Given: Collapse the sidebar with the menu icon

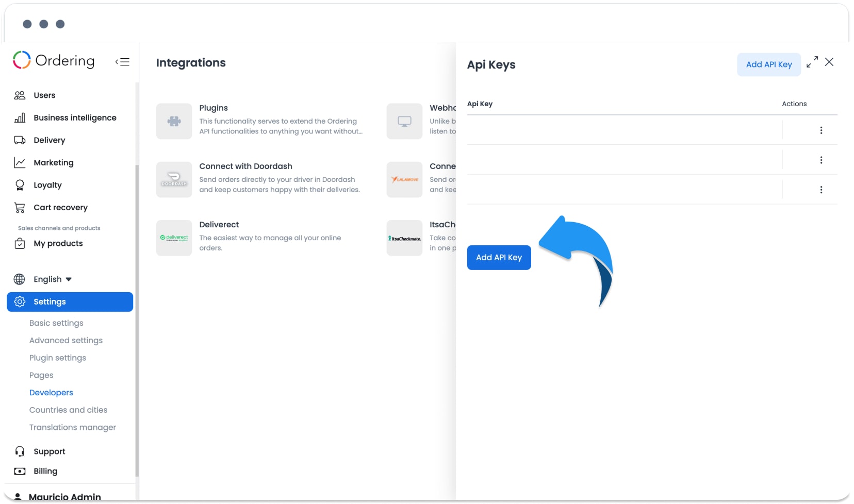Looking at the screenshot, I should click(x=122, y=62).
